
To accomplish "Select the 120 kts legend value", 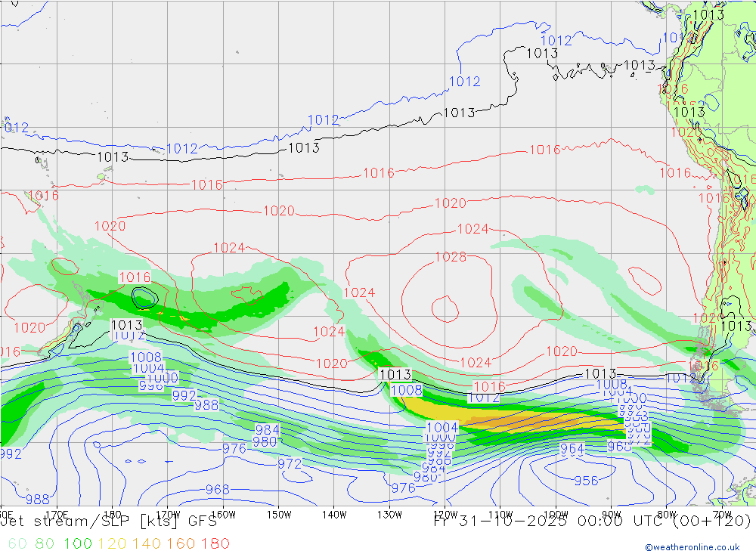I will pos(112,543).
